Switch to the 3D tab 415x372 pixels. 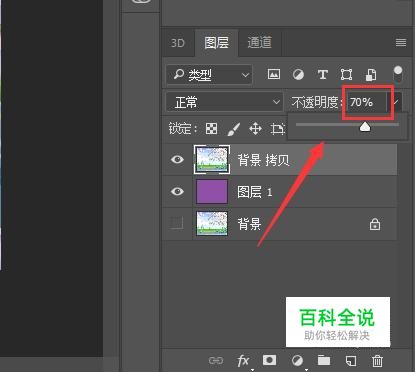coord(177,43)
